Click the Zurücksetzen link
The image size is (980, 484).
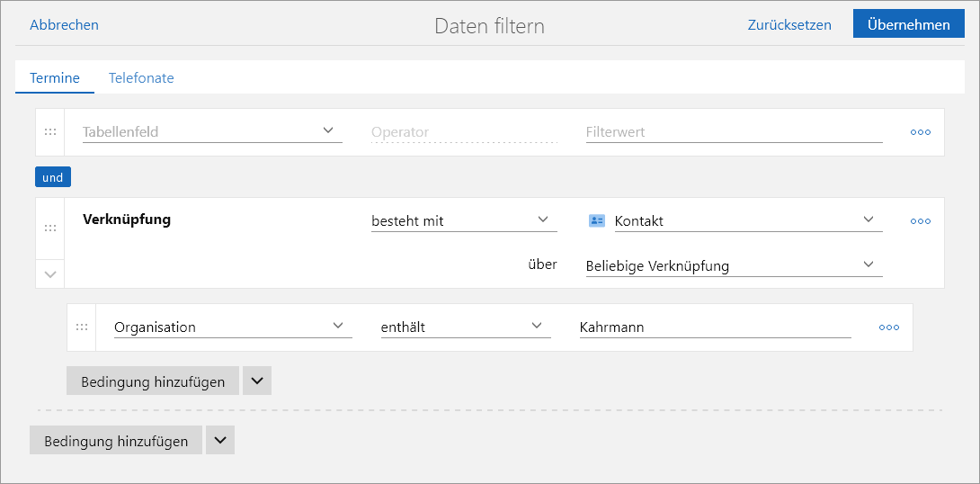[789, 25]
